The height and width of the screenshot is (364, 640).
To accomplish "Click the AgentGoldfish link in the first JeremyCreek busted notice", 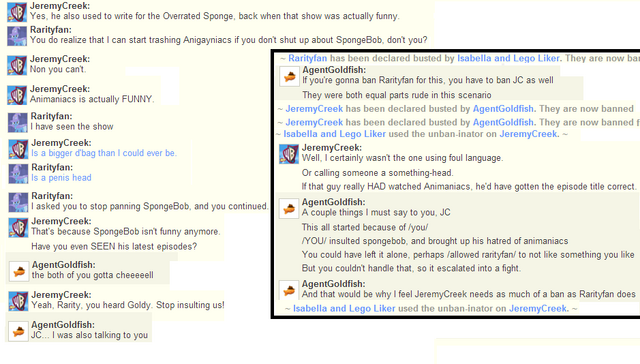I will [503, 109].
